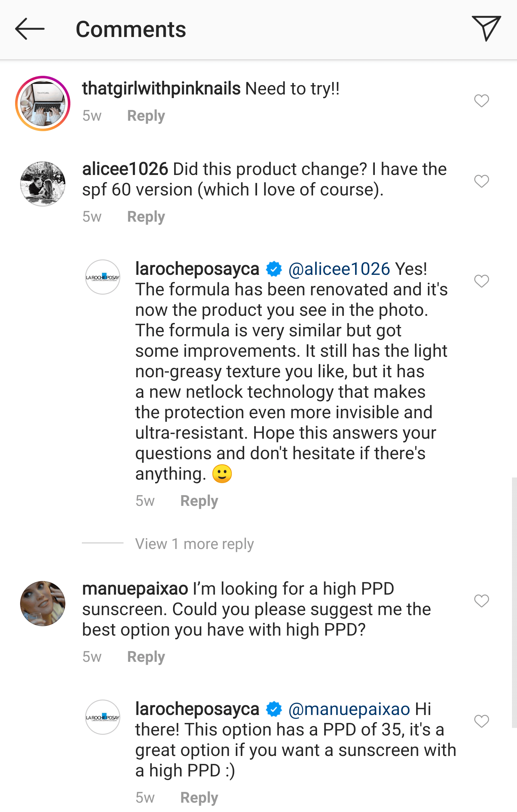This screenshot has width=517, height=812.
Task: Reply to alicee1026's product change question
Action: point(146,217)
